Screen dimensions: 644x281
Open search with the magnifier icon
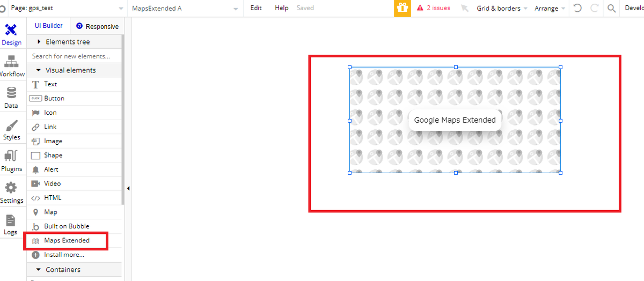[611, 8]
